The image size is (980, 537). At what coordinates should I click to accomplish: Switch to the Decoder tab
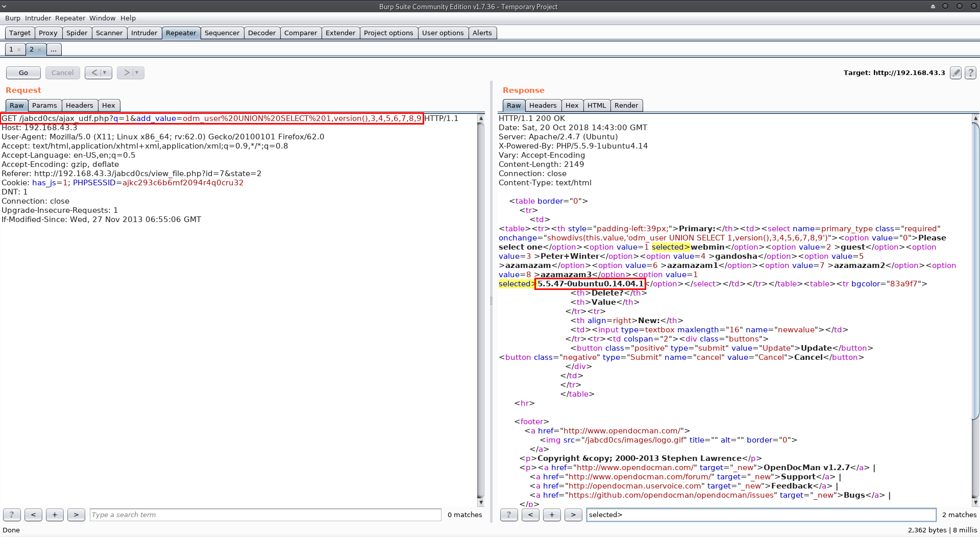click(262, 33)
